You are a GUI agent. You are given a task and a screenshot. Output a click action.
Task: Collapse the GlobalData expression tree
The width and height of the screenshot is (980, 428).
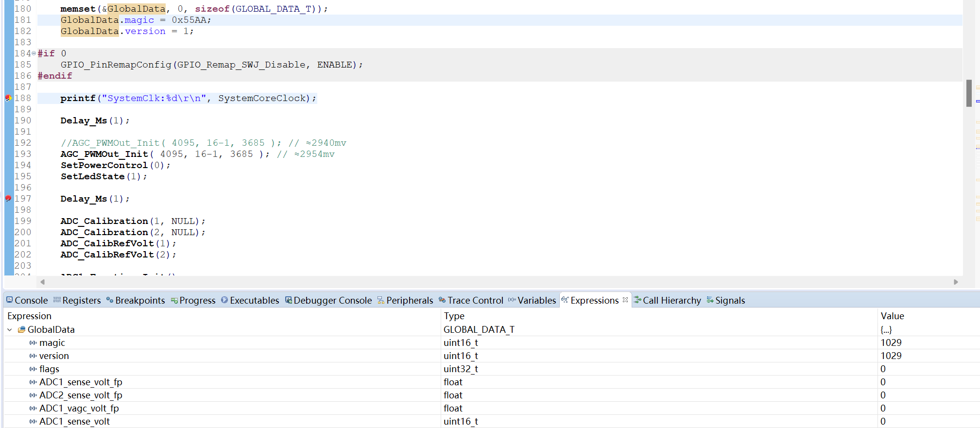tap(10, 329)
